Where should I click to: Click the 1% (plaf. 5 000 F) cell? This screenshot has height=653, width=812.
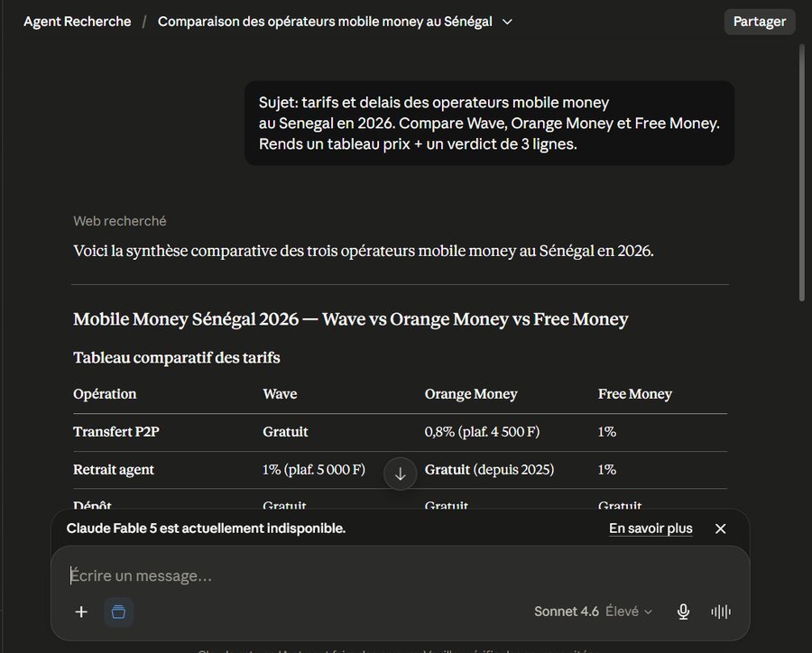point(314,470)
